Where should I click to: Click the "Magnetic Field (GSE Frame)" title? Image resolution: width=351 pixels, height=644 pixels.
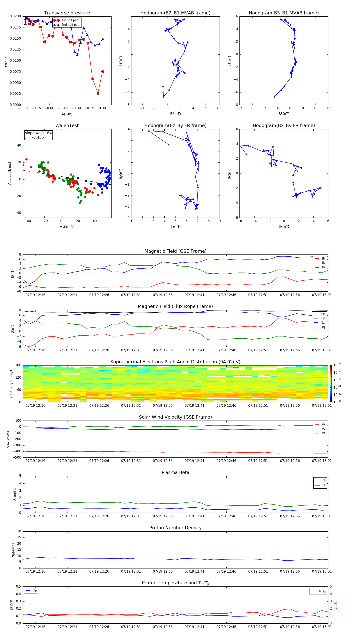tap(175, 251)
